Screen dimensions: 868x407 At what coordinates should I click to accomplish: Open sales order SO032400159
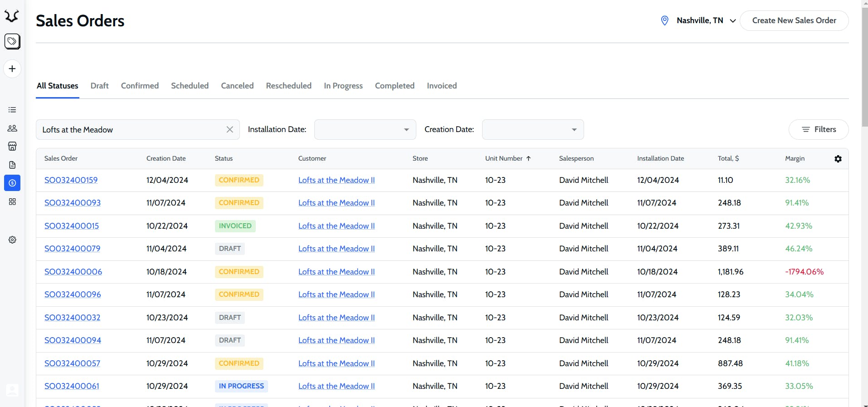click(71, 180)
